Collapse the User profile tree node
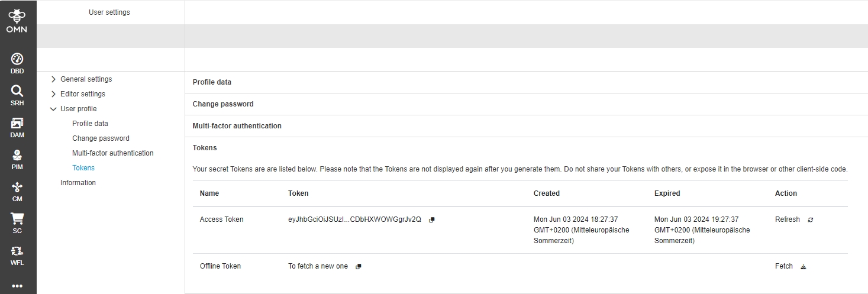Screen dimensions: 868x294 [54, 109]
